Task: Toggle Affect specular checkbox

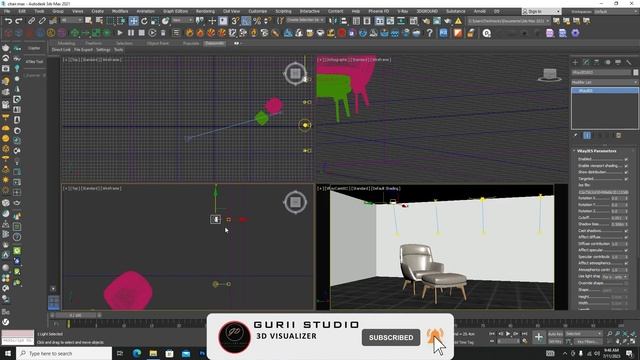Action: pyautogui.click(x=626, y=250)
